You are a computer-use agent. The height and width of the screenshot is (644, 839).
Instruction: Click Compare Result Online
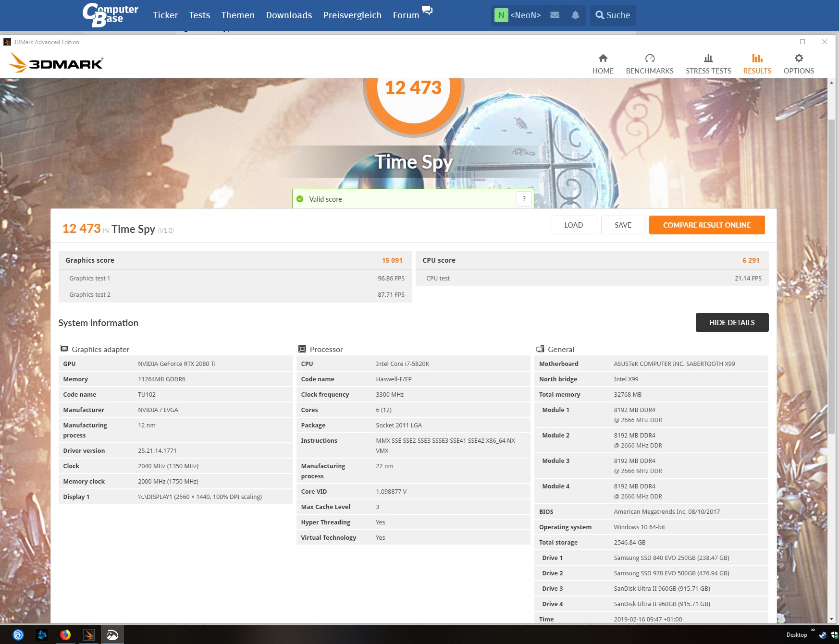point(707,225)
